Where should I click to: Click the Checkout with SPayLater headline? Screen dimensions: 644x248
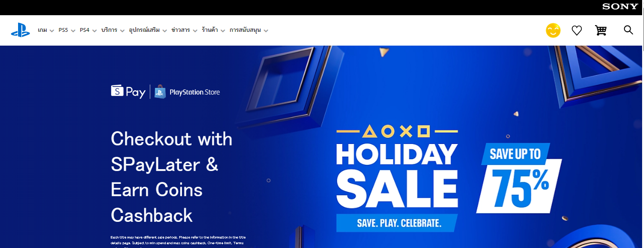click(x=172, y=177)
